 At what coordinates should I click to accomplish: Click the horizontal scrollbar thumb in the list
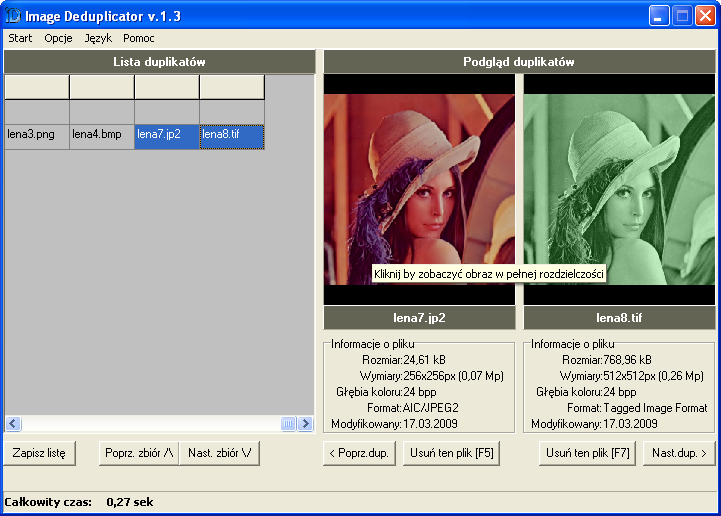click(288, 423)
